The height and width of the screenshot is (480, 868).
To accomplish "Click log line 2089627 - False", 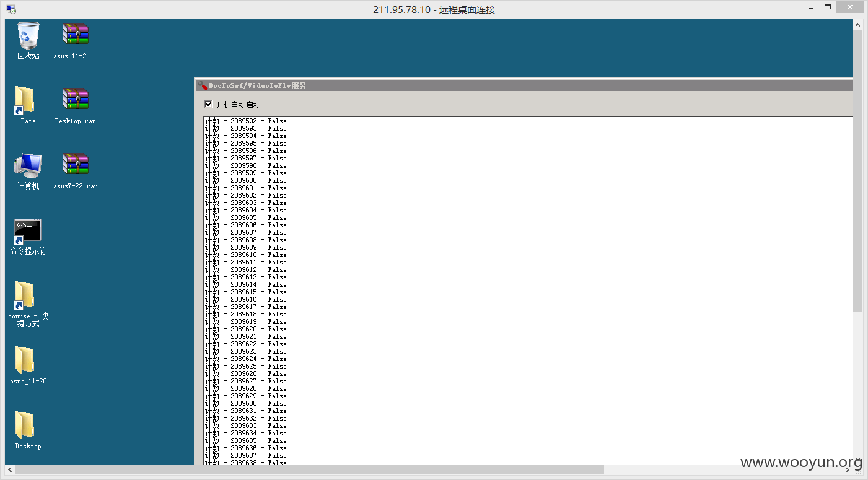I will [x=246, y=382].
